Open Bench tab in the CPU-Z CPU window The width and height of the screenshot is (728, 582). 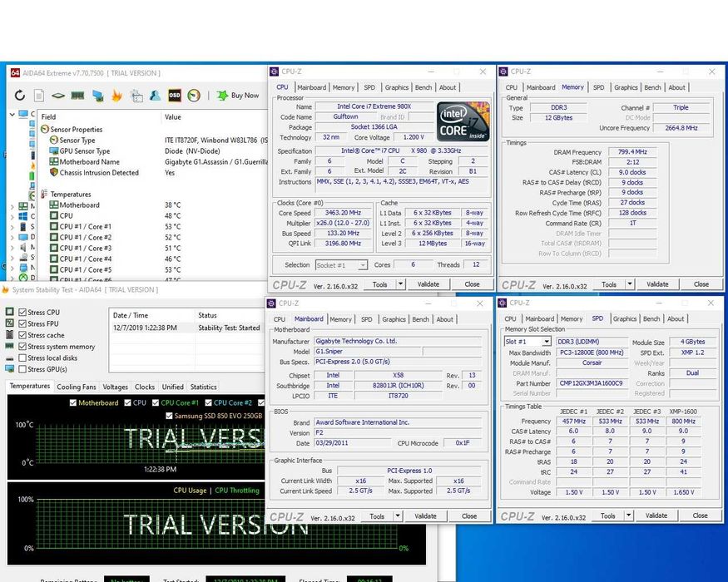point(423,87)
